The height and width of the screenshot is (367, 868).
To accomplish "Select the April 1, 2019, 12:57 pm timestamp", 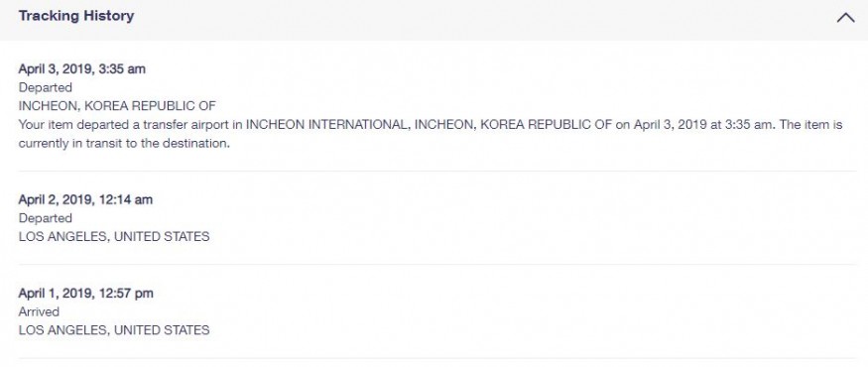I will pyautogui.click(x=85, y=293).
